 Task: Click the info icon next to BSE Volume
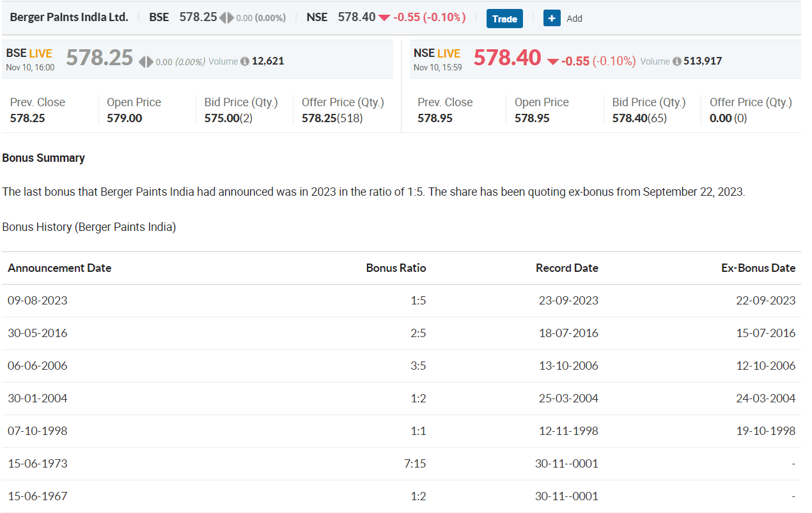244,61
